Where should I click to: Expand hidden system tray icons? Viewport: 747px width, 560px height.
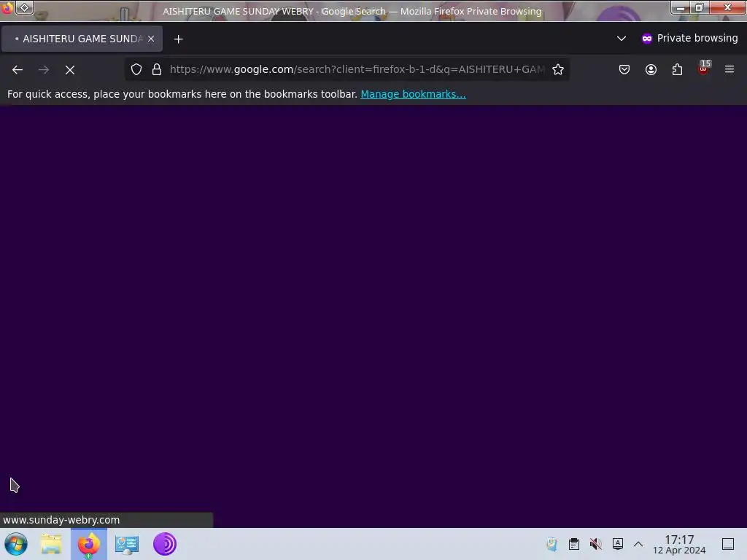pyautogui.click(x=638, y=544)
